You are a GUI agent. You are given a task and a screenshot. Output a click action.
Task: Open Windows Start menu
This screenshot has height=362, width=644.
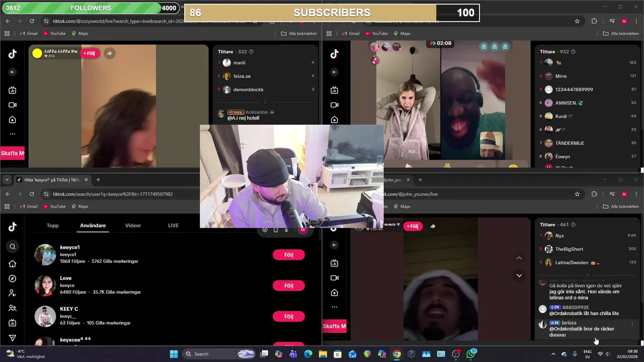tap(174, 354)
